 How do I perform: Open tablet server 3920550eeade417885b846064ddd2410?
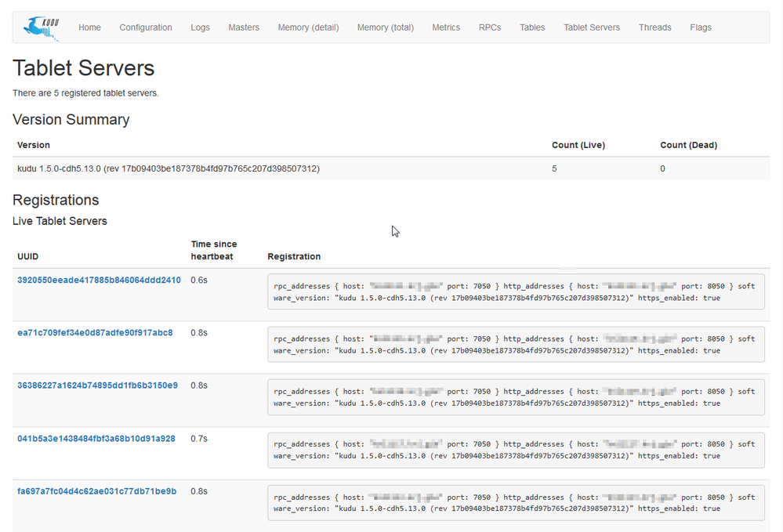point(99,280)
